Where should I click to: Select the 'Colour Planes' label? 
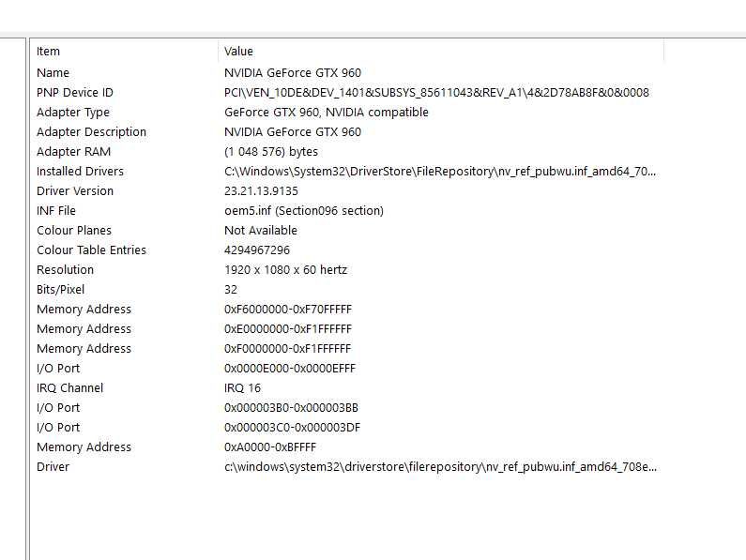pos(74,230)
